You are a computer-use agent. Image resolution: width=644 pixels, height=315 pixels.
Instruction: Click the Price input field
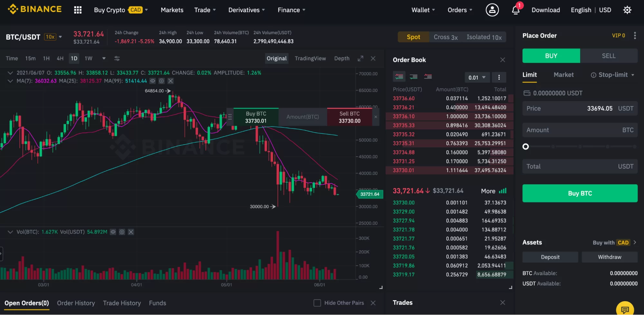click(580, 109)
